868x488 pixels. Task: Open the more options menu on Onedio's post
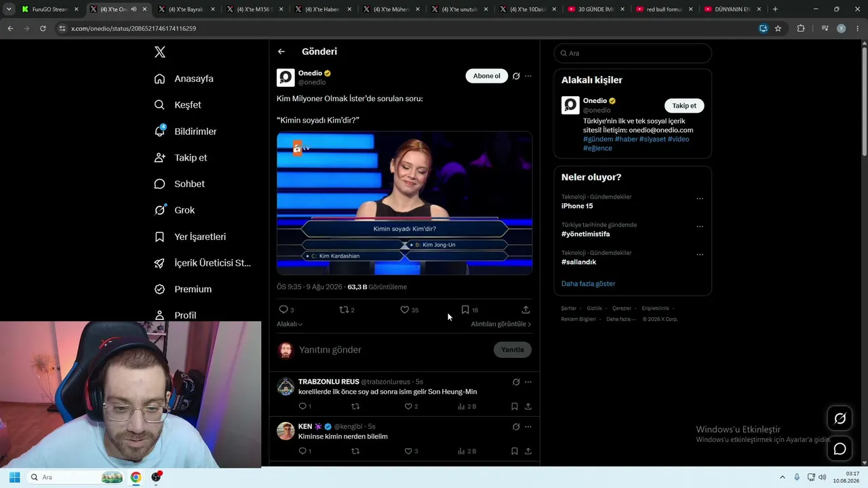pos(528,76)
